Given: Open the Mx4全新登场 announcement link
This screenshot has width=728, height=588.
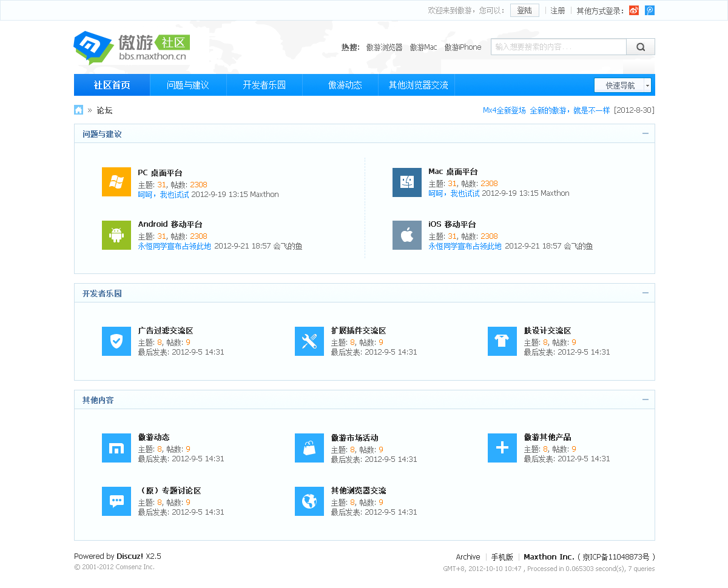Looking at the screenshot, I should pos(504,110).
